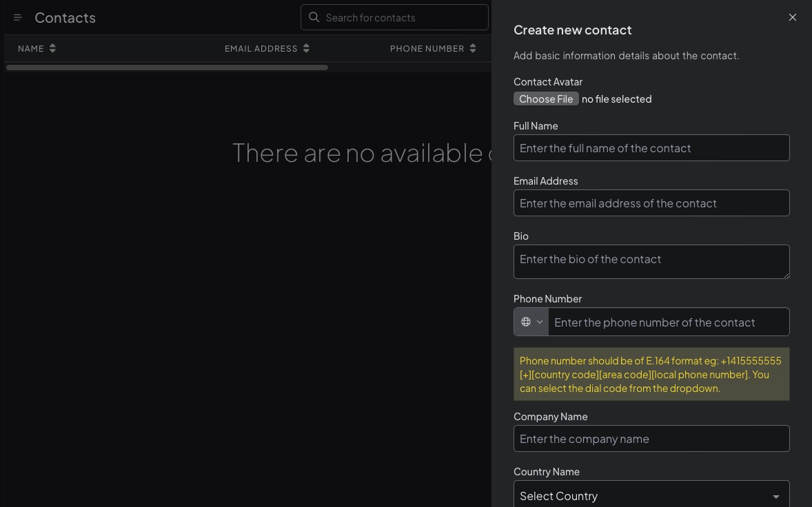812x507 pixels.
Task: Click inside the Full Name input field
Action: (x=651, y=147)
